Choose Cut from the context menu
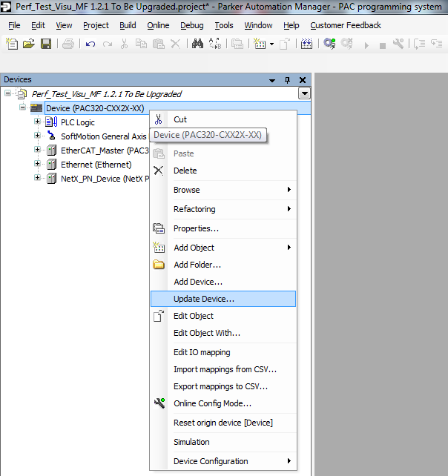Viewport: 448px width, 476px height. (x=223, y=119)
